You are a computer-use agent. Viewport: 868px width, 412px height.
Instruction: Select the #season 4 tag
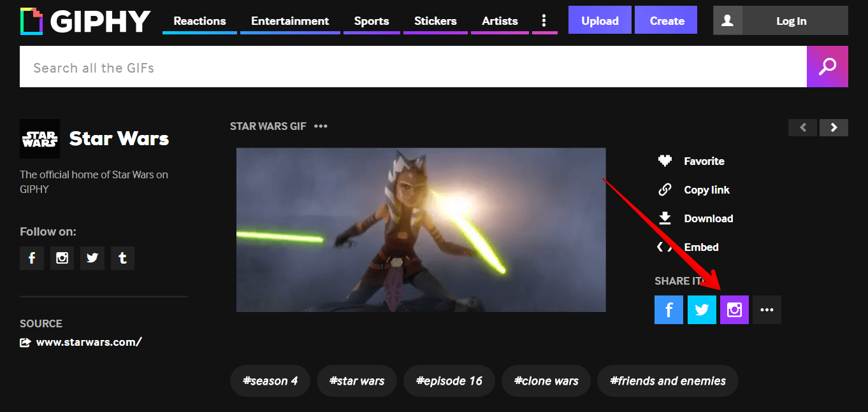(270, 381)
